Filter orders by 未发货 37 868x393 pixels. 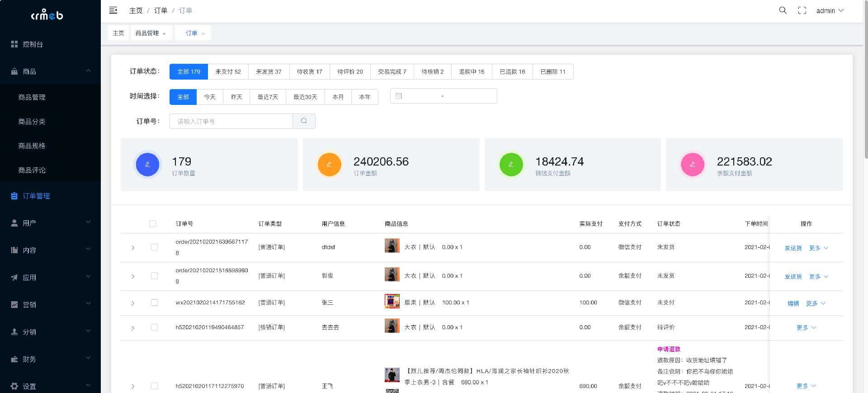pyautogui.click(x=269, y=71)
